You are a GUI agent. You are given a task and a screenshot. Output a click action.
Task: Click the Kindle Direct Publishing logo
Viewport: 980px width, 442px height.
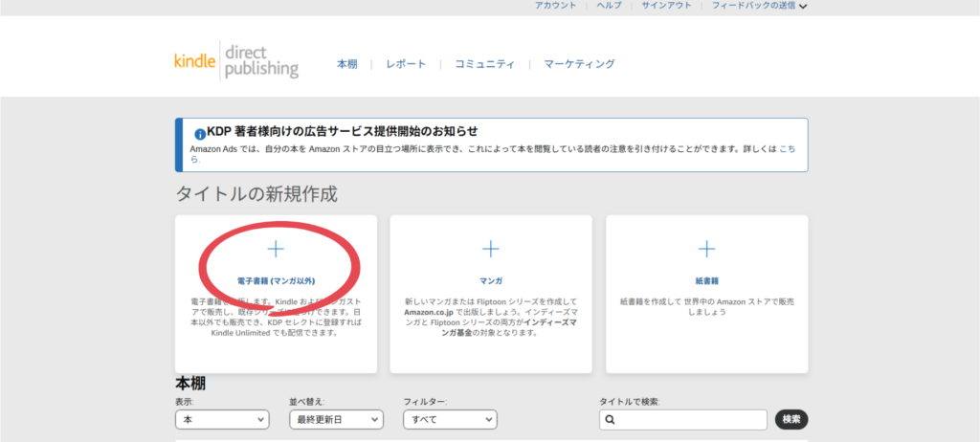pyautogui.click(x=235, y=60)
